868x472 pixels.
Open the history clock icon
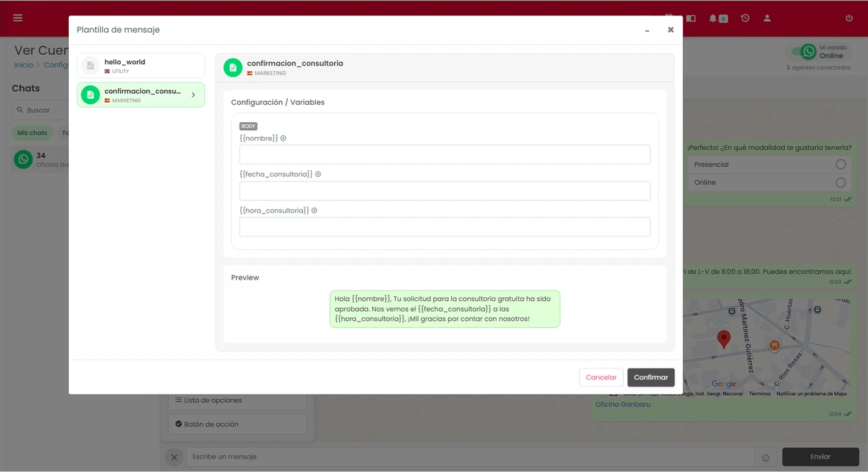click(745, 18)
